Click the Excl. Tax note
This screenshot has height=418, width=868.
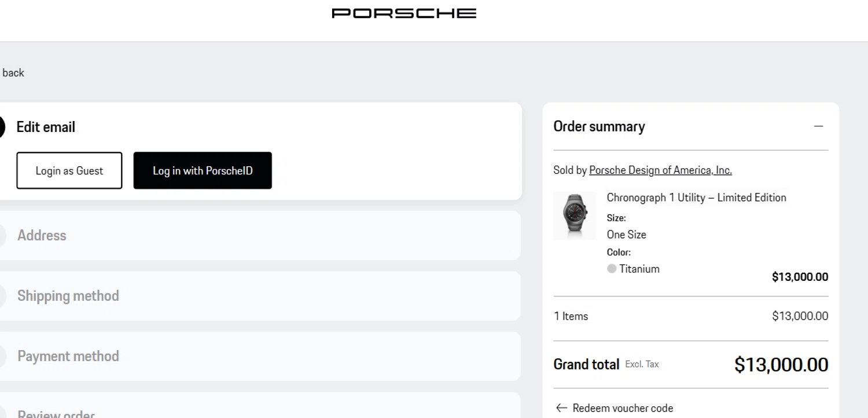pos(642,365)
